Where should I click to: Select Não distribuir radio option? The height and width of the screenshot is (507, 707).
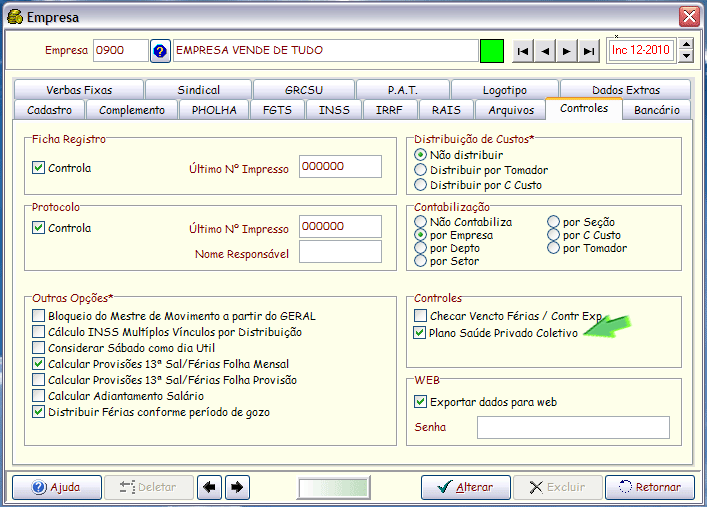click(x=420, y=155)
